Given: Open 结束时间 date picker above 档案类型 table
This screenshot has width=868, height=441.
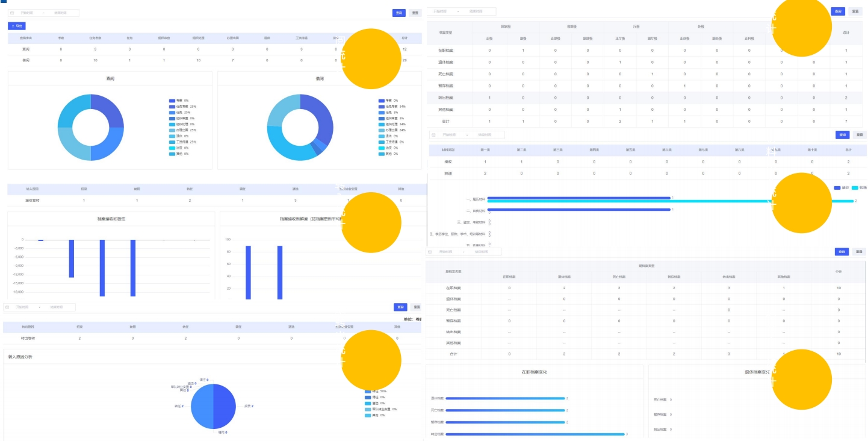Looking at the screenshot, I should tap(476, 11).
